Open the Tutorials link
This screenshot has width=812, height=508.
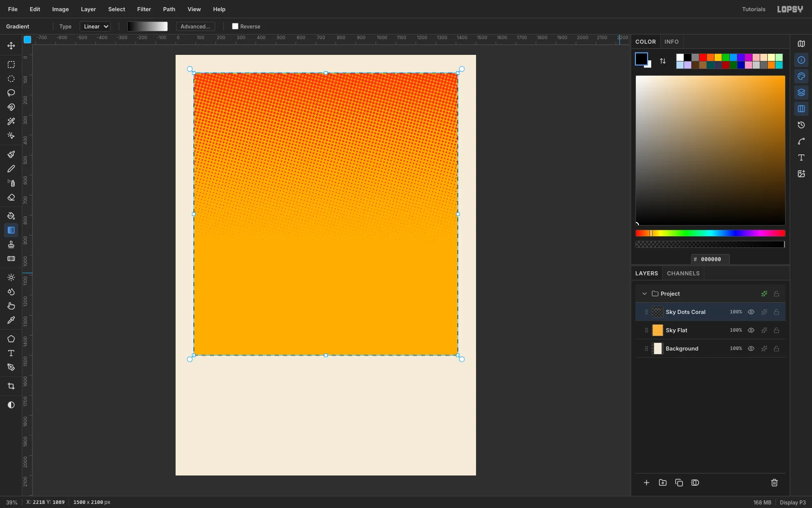coord(754,9)
